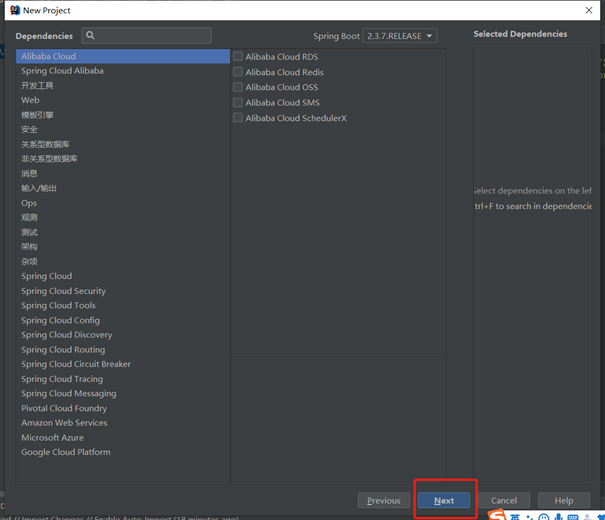Select Amazon Web Services category
Image resolution: width=605 pixels, height=520 pixels.
[123, 423]
